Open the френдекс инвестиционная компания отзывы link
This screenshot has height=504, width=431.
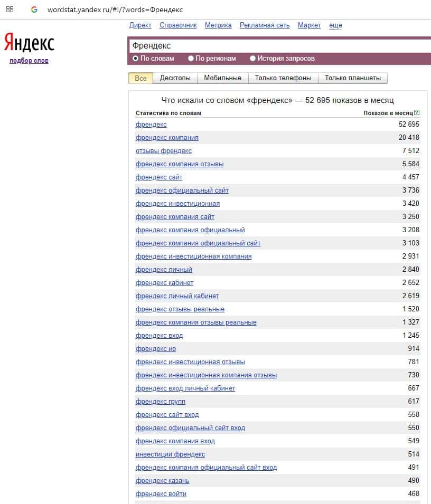[206, 375]
